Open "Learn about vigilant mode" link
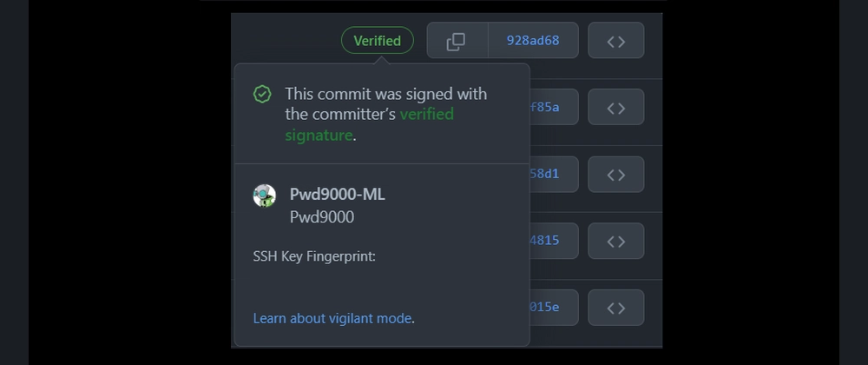Viewport: 868px width, 365px height. click(332, 318)
